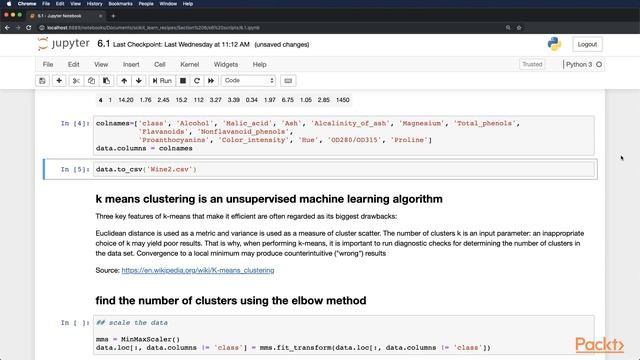The width and height of the screenshot is (640, 360).
Task: Open the notebook Help menu
Action: pyautogui.click(x=259, y=64)
